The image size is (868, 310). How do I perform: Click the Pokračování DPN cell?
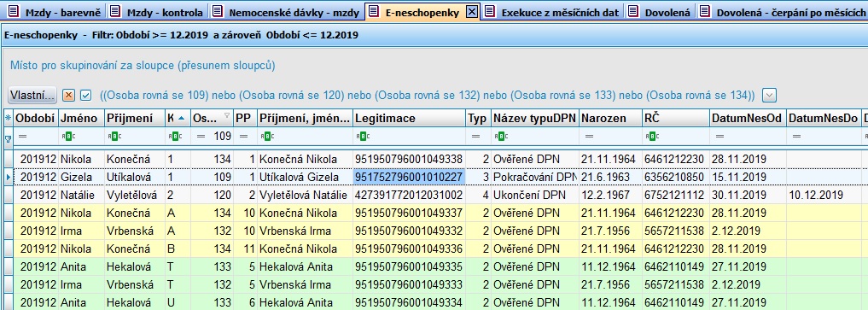[x=535, y=177]
